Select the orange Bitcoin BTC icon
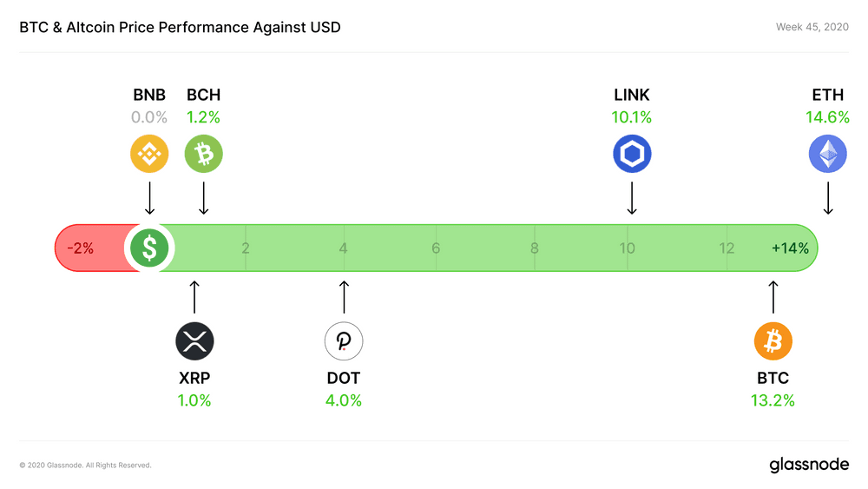Screen dimensions: 868x489 [773, 341]
